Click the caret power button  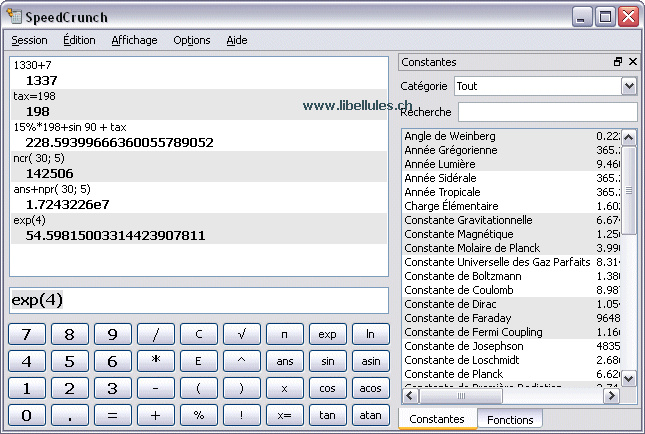pyautogui.click(x=242, y=361)
